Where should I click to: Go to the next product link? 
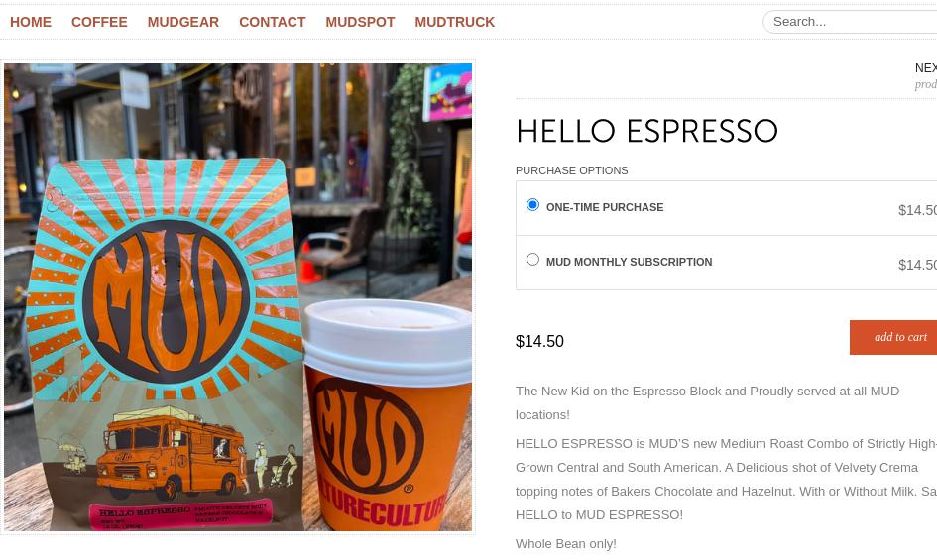tap(926, 76)
